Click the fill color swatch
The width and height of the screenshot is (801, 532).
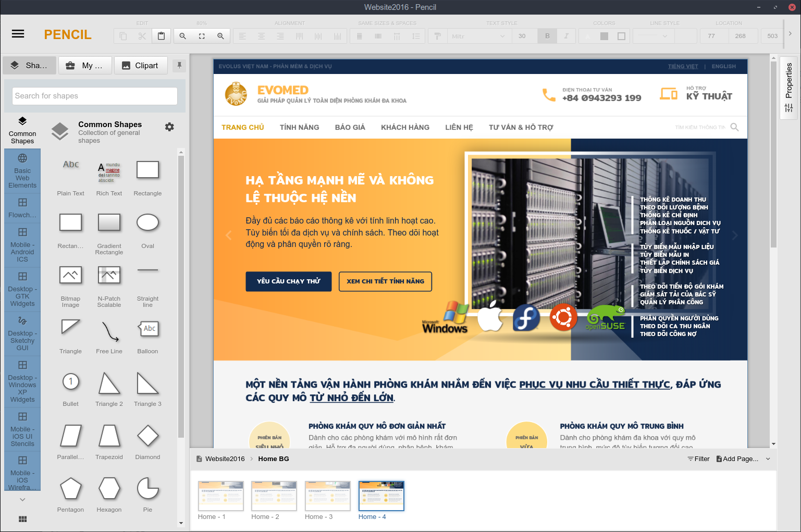(604, 36)
